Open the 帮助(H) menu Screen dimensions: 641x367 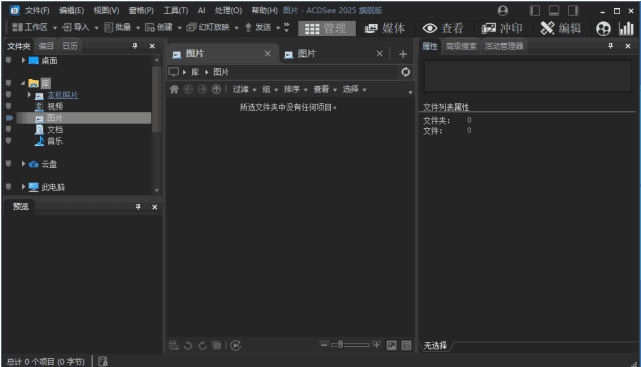click(x=264, y=11)
